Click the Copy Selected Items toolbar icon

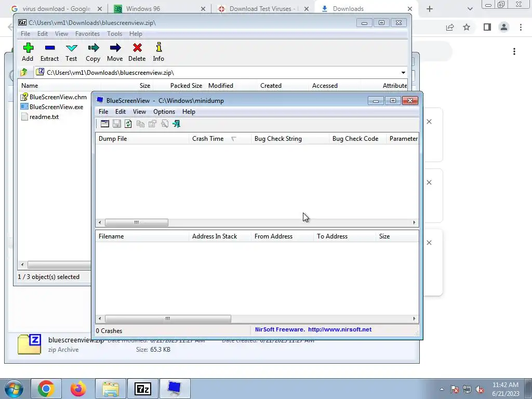pyautogui.click(x=140, y=124)
